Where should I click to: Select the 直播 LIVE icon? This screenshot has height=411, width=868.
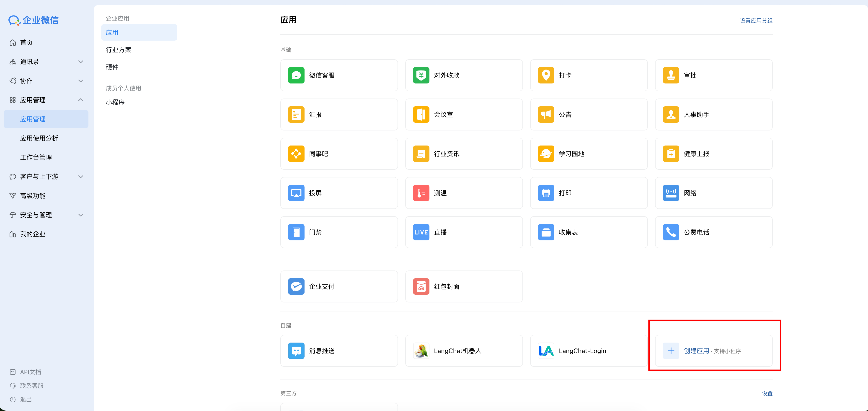[x=421, y=232]
